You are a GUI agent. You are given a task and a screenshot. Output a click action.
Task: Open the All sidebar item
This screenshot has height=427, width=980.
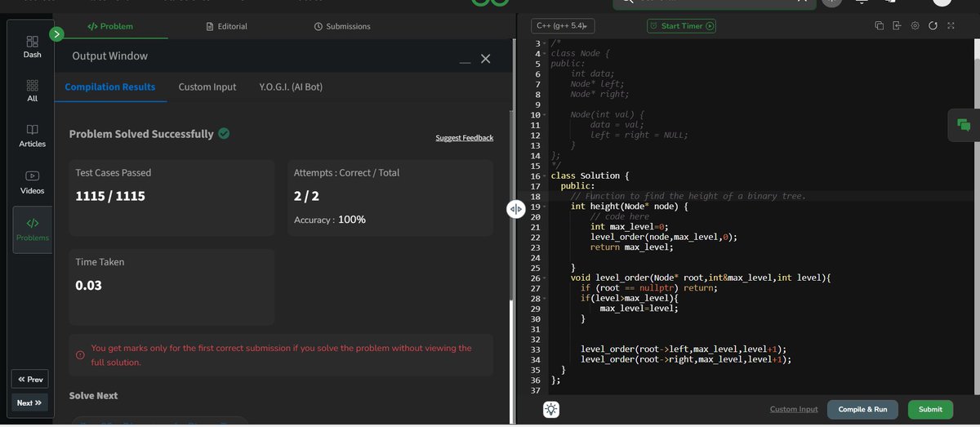coord(32,91)
